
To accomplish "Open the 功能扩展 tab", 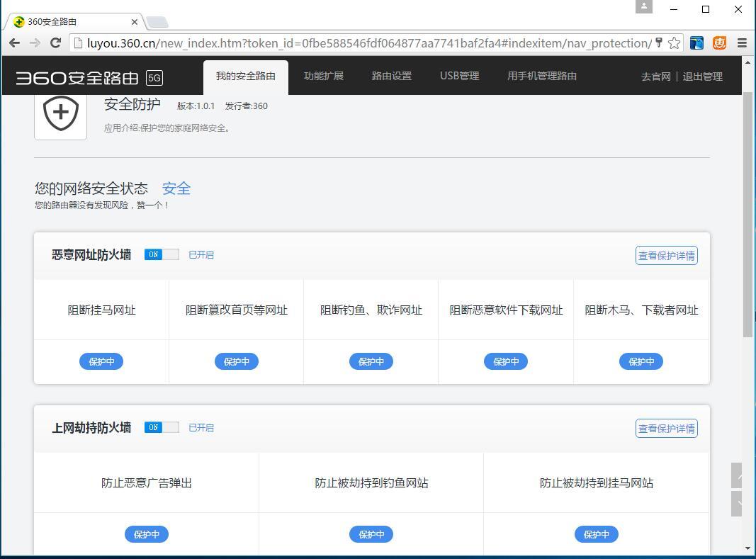I will 324,76.
